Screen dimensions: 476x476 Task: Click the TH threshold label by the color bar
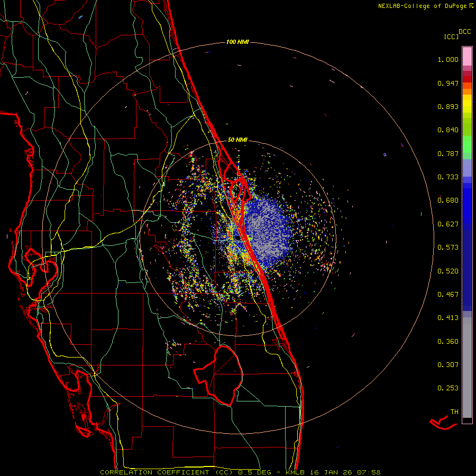[454, 412]
